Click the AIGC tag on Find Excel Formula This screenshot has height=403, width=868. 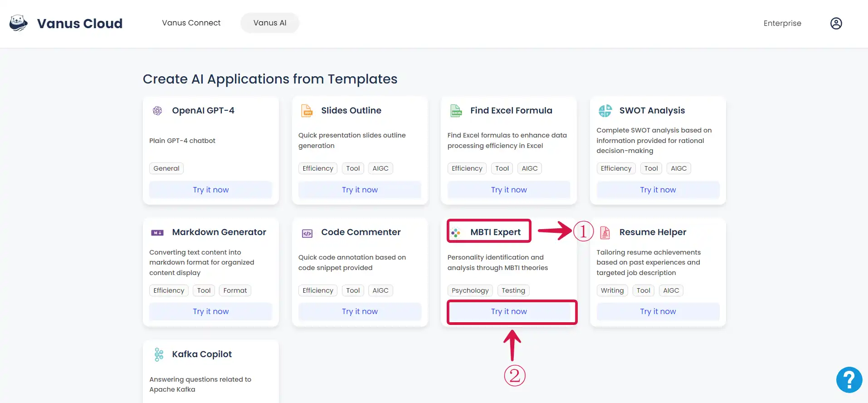(530, 168)
